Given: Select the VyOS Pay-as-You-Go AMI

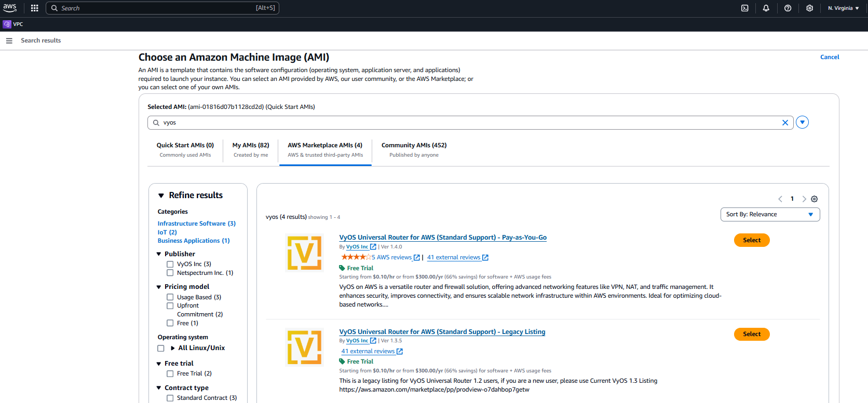Looking at the screenshot, I should (x=751, y=240).
